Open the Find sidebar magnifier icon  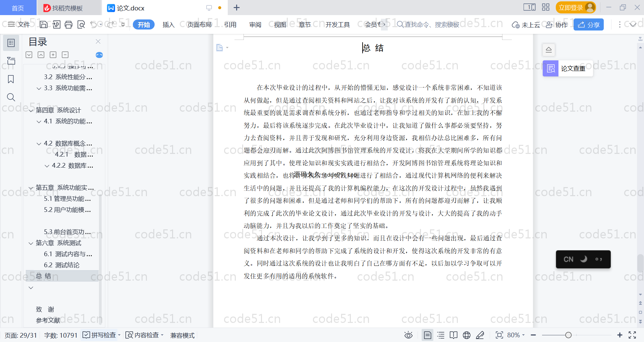tap(11, 97)
